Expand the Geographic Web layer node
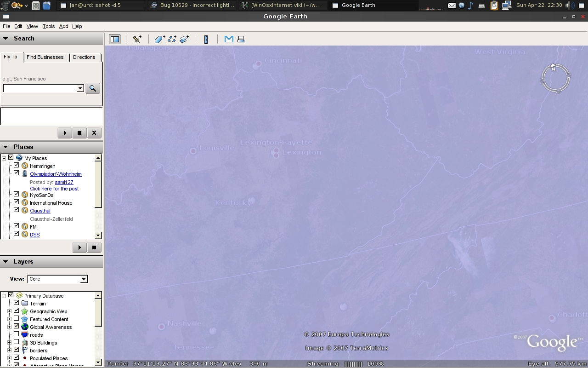The height and width of the screenshot is (368, 588). (9, 311)
